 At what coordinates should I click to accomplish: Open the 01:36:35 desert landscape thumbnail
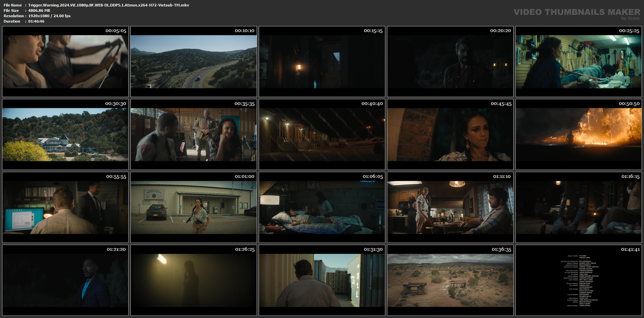[x=450, y=280]
